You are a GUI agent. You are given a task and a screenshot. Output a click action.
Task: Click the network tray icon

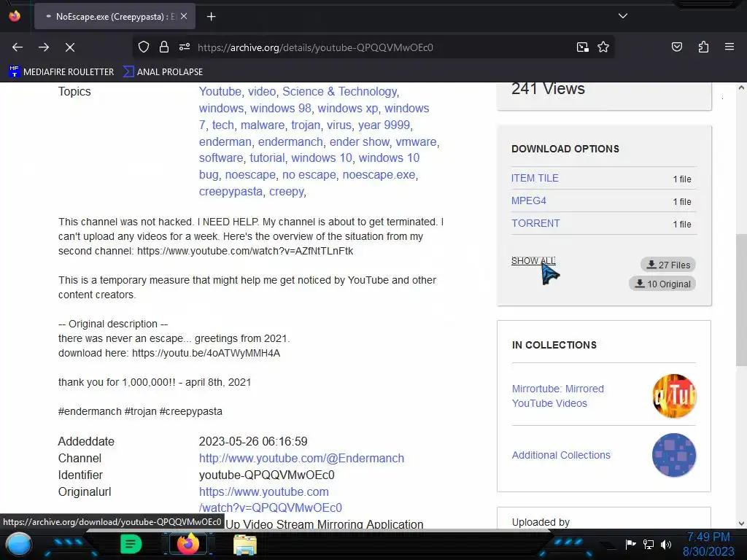[x=649, y=544]
